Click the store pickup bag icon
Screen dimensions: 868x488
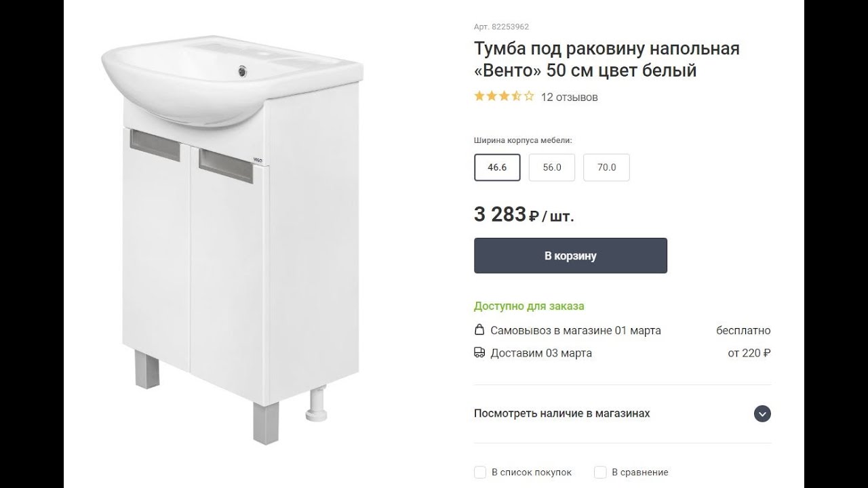pos(479,331)
